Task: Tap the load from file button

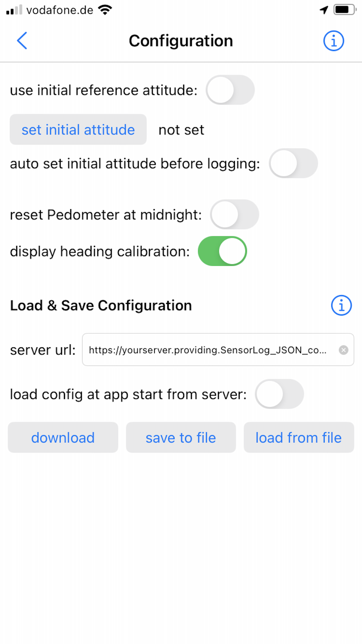Action: coord(299,438)
